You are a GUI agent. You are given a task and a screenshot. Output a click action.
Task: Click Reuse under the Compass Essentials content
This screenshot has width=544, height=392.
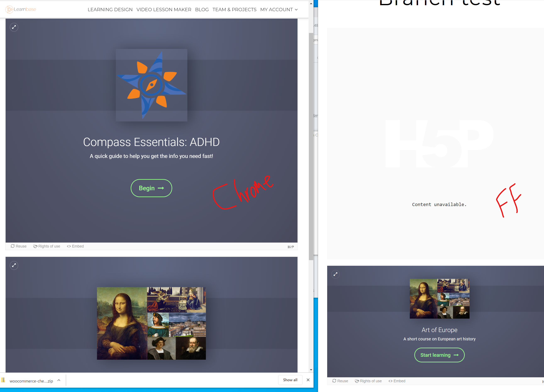tap(19, 246)
